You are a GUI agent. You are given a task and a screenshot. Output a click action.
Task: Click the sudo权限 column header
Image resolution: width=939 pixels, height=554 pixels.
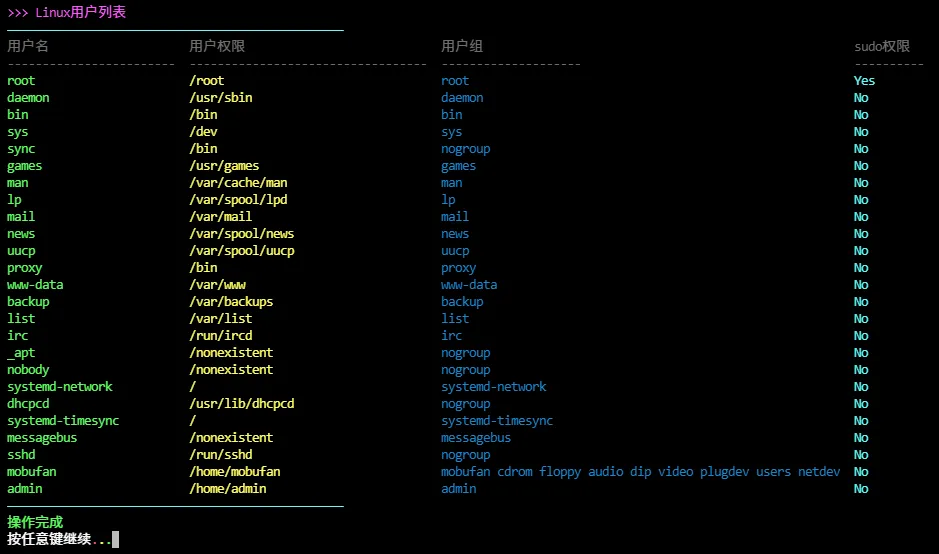881,46
